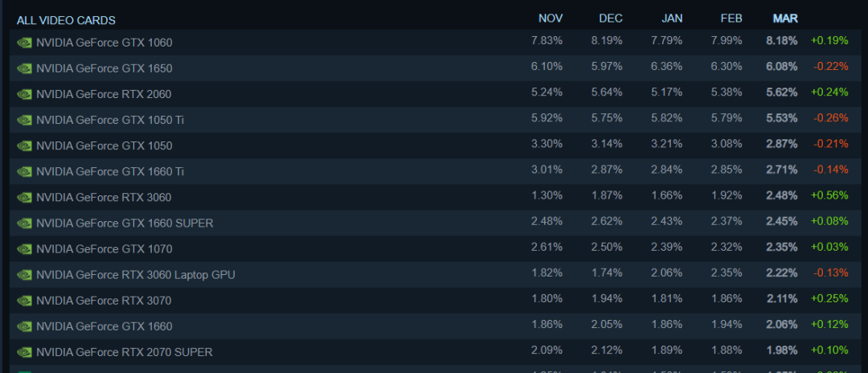Click NVIDIA logo icon beside RTX 2070 SUPER
868x373 pixels.
pos(24,352)
